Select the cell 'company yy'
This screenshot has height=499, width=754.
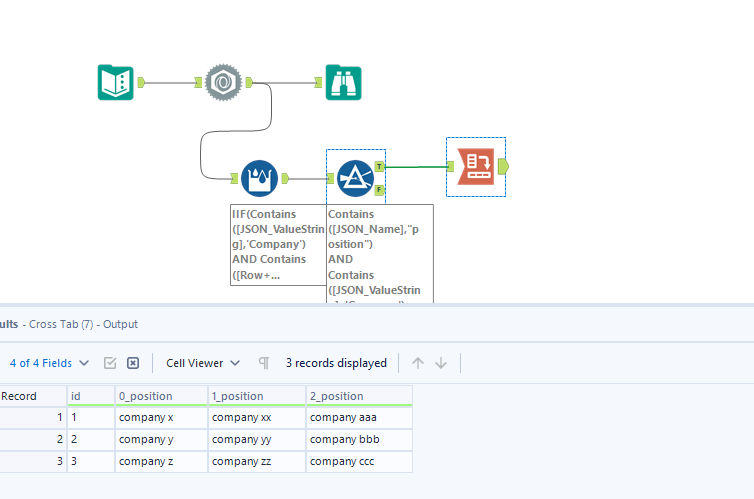(x=257, y=439)
